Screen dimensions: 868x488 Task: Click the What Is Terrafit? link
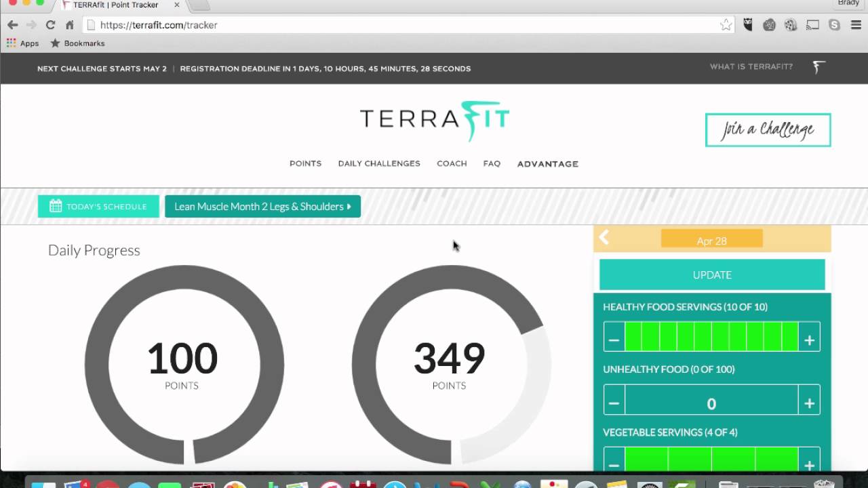[751, 66]
